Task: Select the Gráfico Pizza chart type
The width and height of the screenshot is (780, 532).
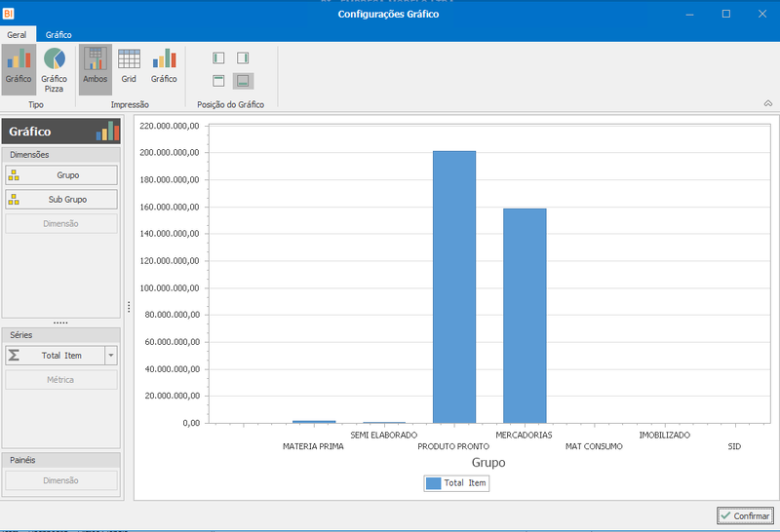Action: tap(54, 69)
